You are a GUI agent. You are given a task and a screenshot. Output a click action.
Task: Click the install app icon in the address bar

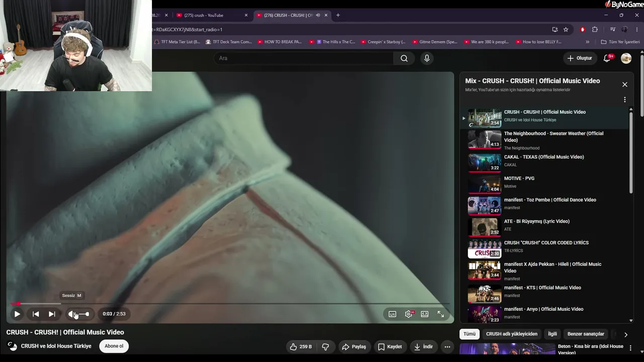pos(555,29)
